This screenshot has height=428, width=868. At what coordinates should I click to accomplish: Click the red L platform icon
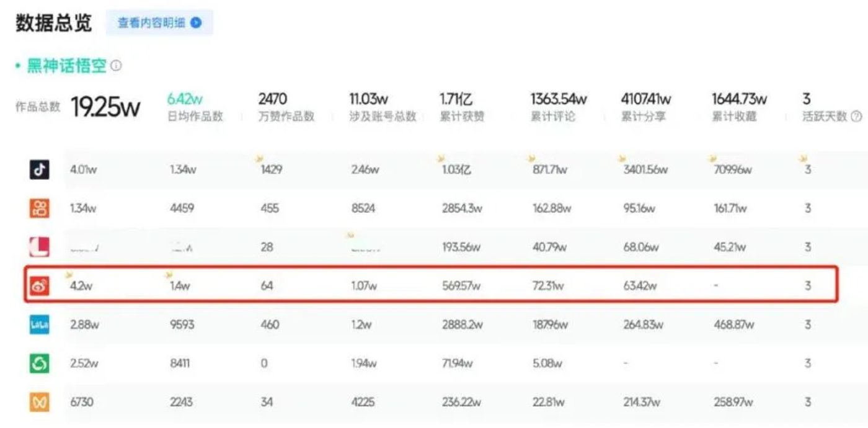pos(40,247)
